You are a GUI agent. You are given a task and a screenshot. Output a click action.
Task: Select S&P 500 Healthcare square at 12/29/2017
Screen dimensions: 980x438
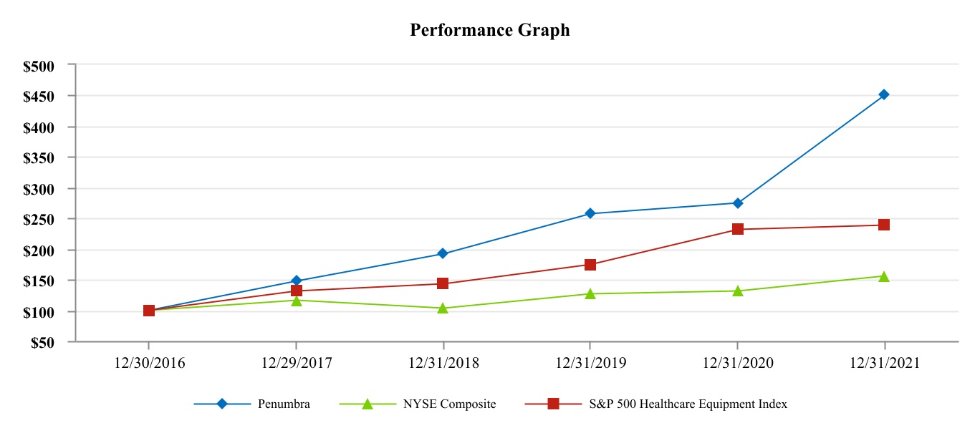(x=296, y=291)
